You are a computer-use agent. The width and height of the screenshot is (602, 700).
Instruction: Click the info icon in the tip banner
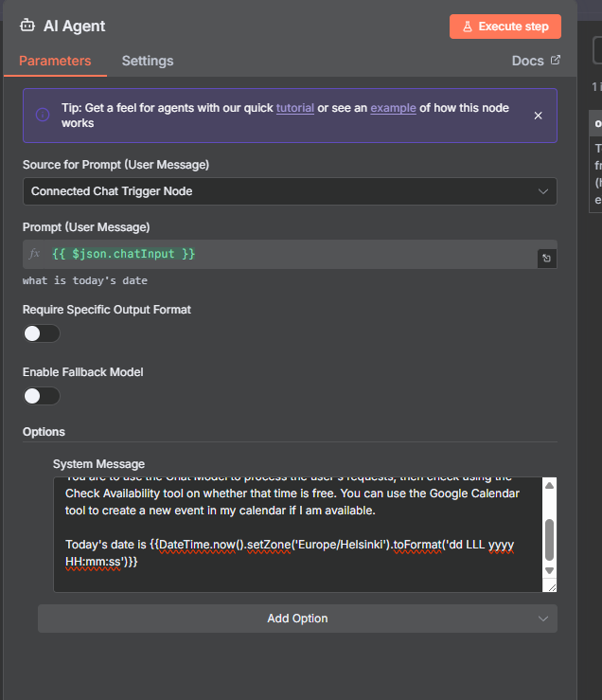pyautogui.click(x=43, y=116)
